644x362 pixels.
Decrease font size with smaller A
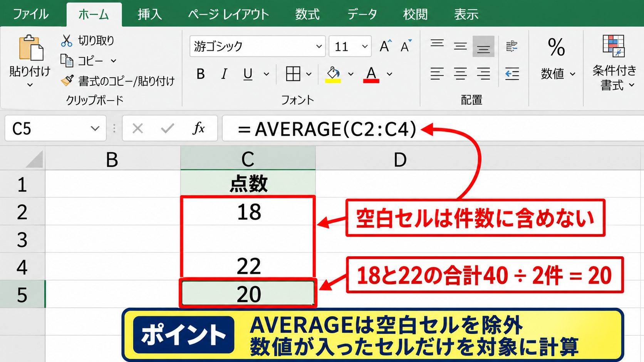406,46
